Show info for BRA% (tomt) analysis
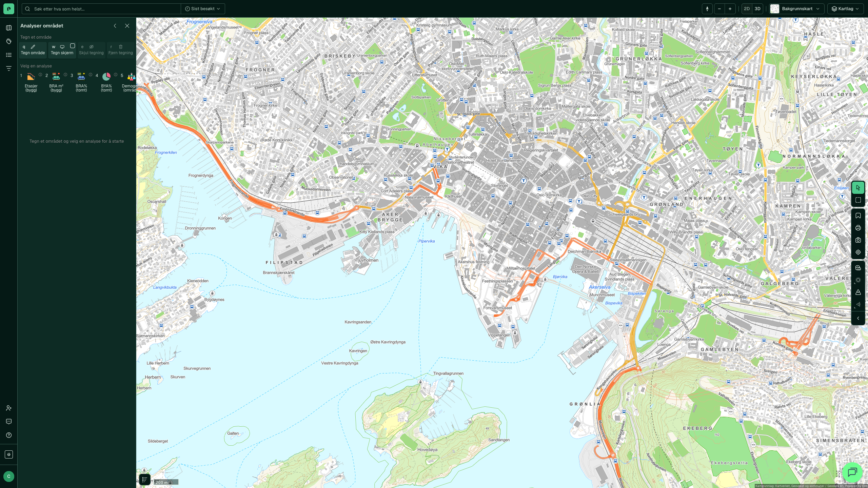This screenshot has width=868, height=488. [x=91, y=75]
